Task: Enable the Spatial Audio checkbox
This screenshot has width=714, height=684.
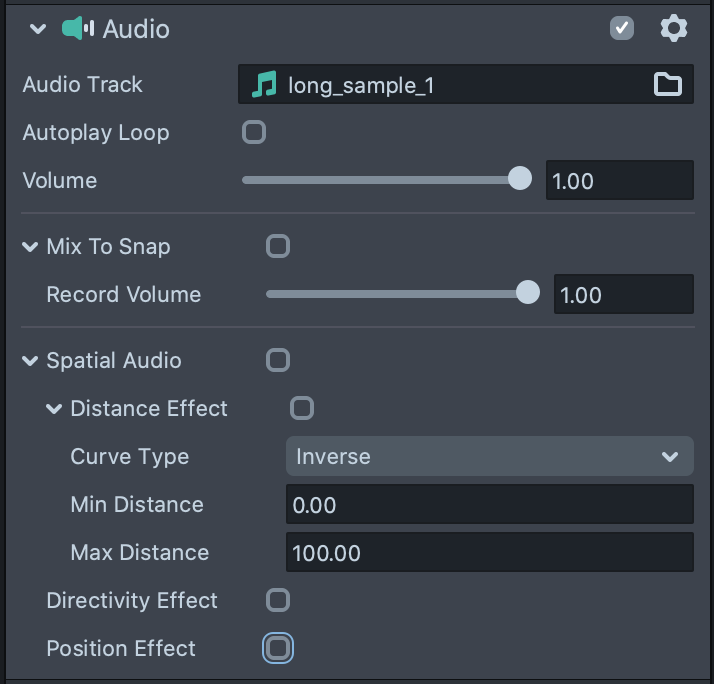Action: coord(278,360)
